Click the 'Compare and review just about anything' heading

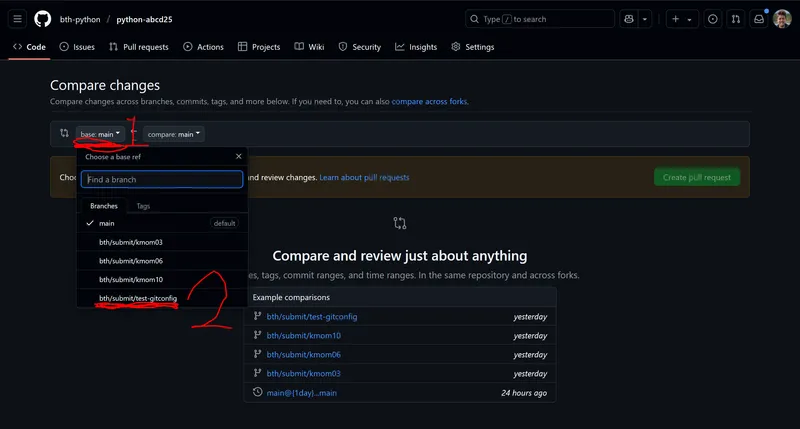[399, 256]
